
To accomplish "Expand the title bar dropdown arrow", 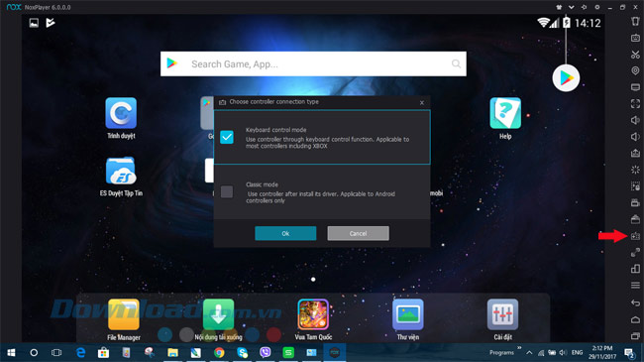I will click(572, 7).
